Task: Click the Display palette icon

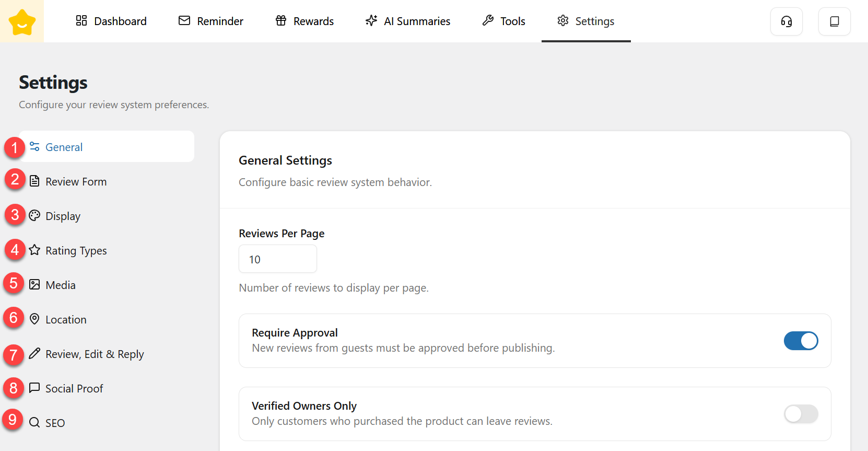Action: pos(34,216)
